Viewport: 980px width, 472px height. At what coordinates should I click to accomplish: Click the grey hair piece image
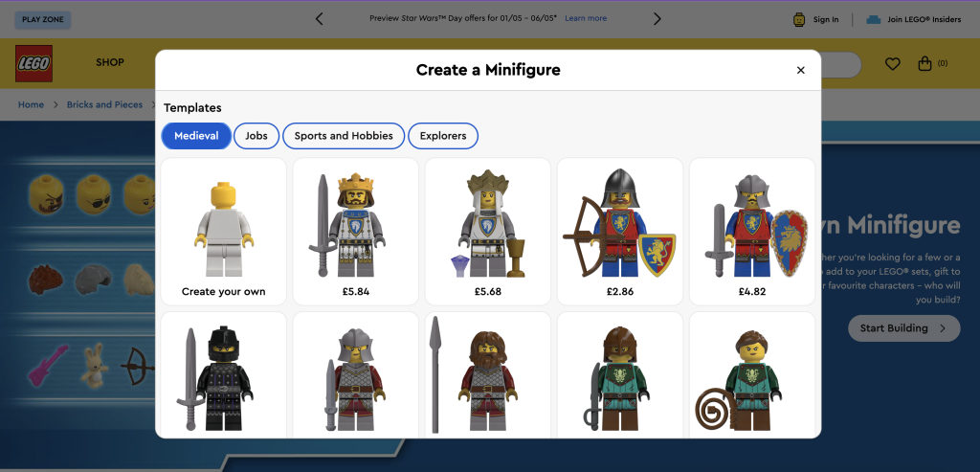94,279
